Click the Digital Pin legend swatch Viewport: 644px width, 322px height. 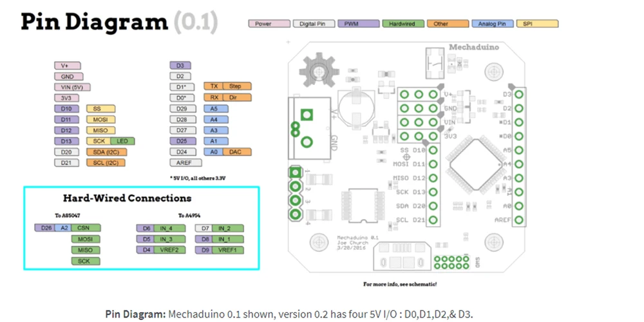314,24
